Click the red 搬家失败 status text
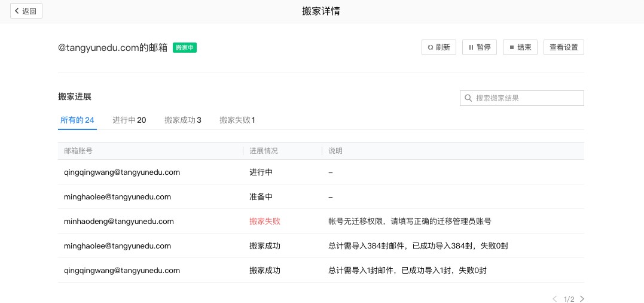Screen dimensions: 644x303 (265, 221)
